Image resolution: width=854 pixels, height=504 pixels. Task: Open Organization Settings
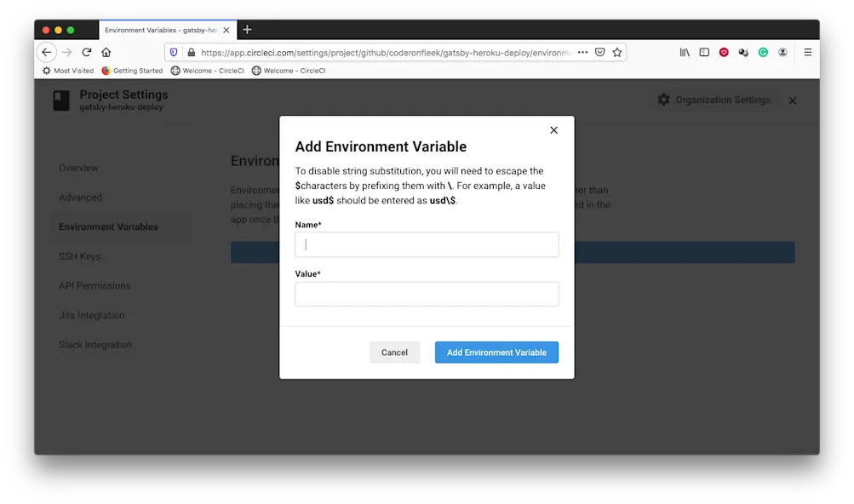(714, 100)
